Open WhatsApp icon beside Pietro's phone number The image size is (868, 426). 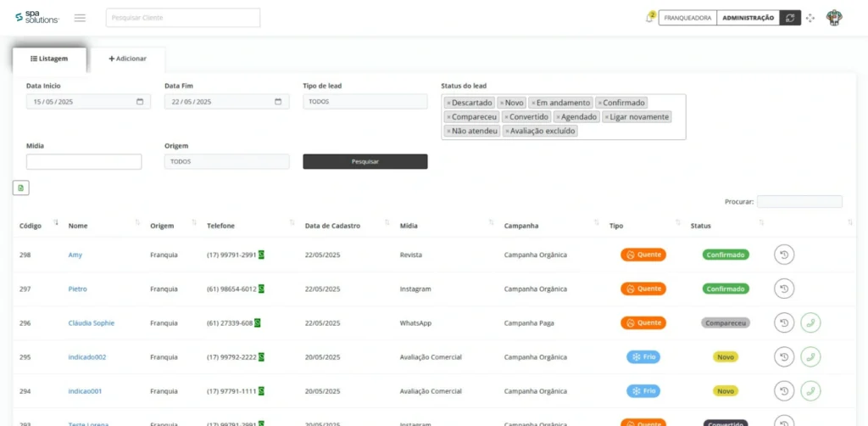click(x=262, y=289)
